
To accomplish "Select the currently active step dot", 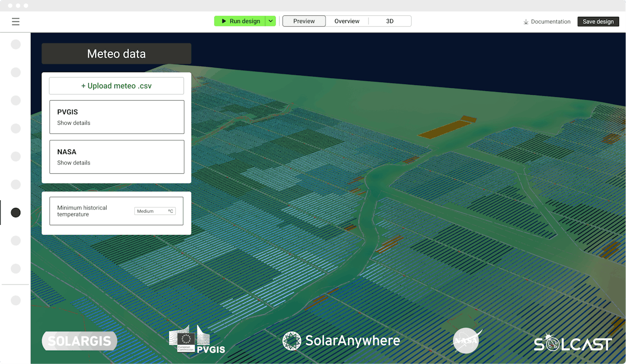I will click(15, 212).
